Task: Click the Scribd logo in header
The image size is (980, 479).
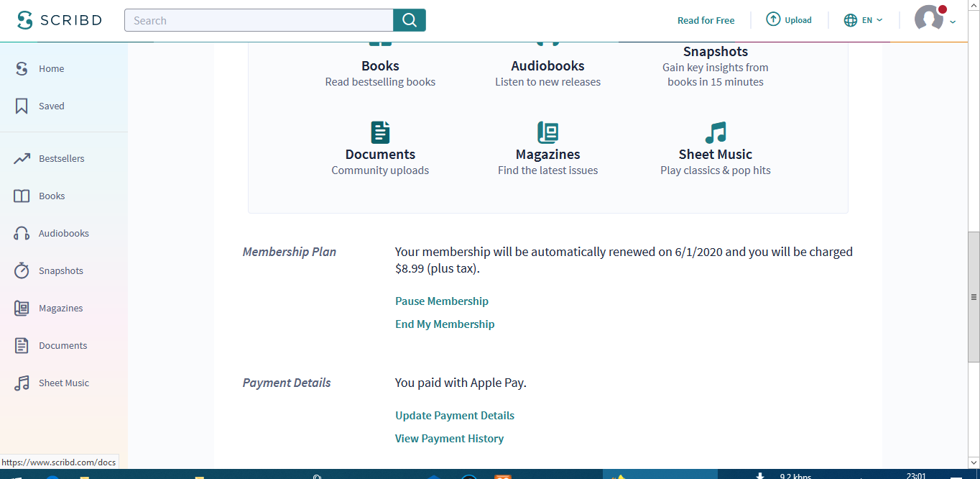Action: [60, 20]
